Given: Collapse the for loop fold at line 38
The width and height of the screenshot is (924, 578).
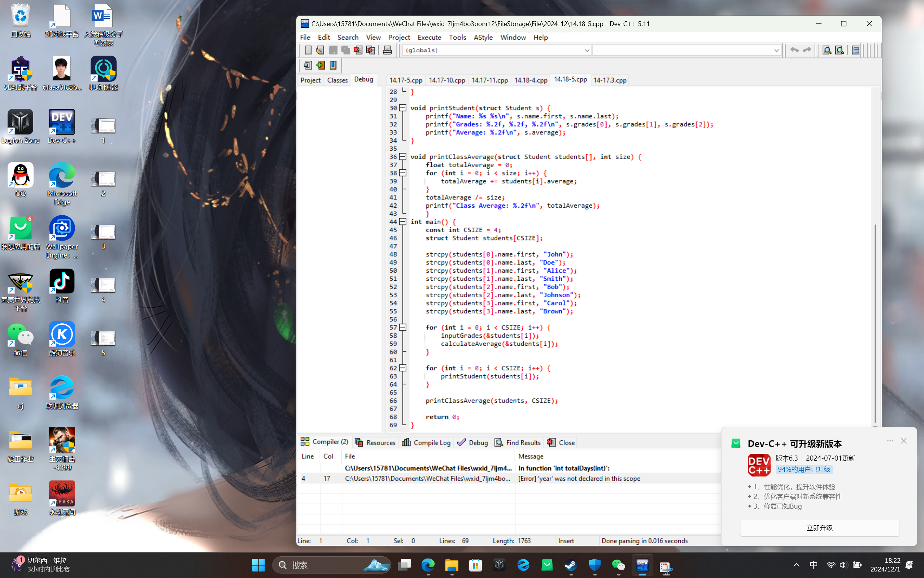Looking at the screenshot, I should (403, 173).
